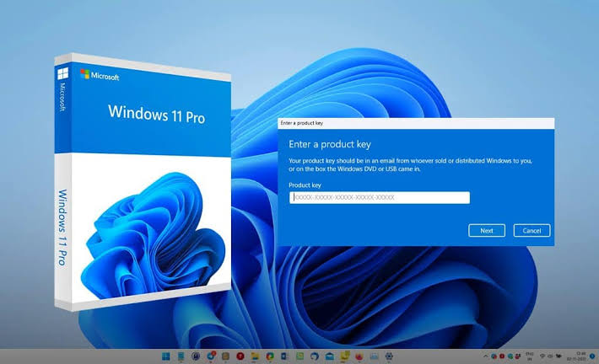Image resolution: width=599 pixels, height=364 pixels.
Task: Switch the ENG IN input language
Action: [530, 356]
